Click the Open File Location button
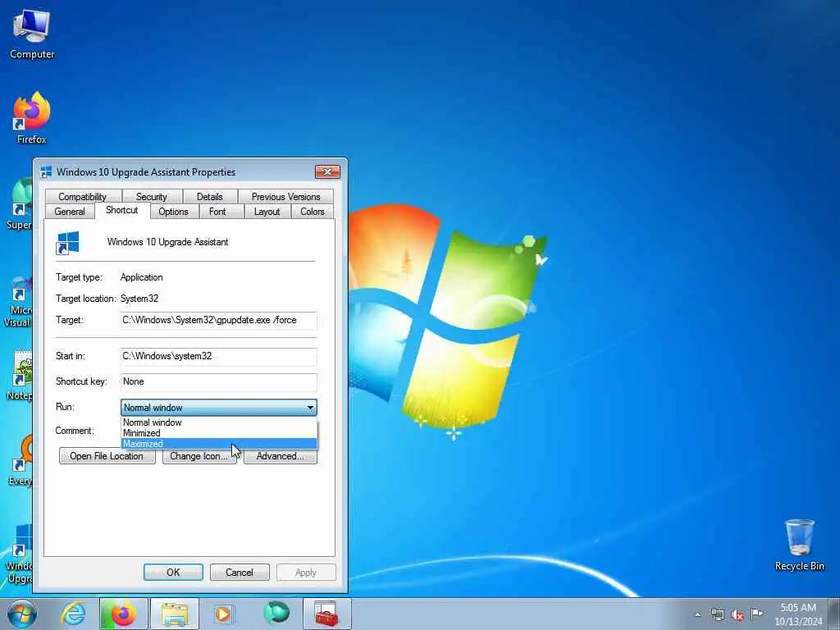Screen dimensions: 840x630 point(107,456)
